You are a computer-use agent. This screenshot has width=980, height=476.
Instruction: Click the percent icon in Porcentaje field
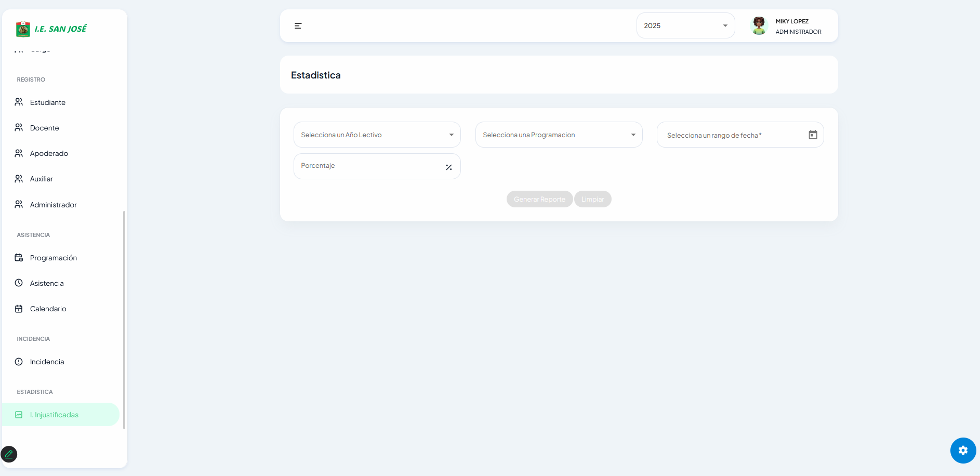(x=449, y=167)
